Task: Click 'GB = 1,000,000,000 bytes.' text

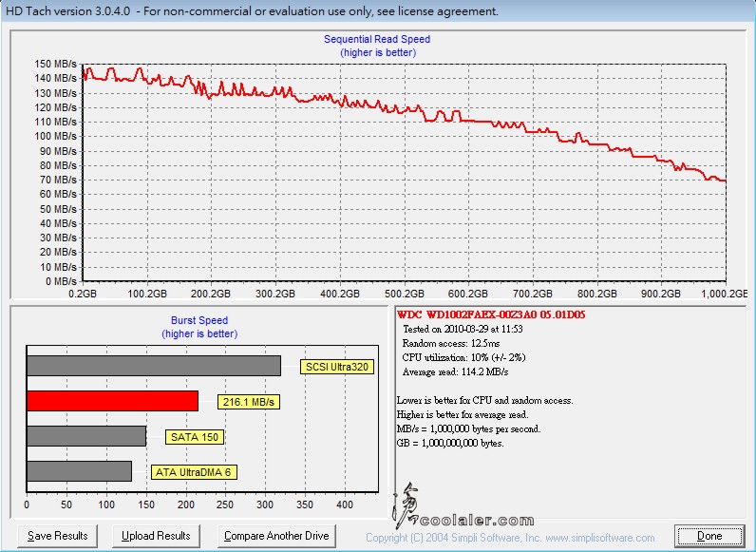Action: point(450,443)
